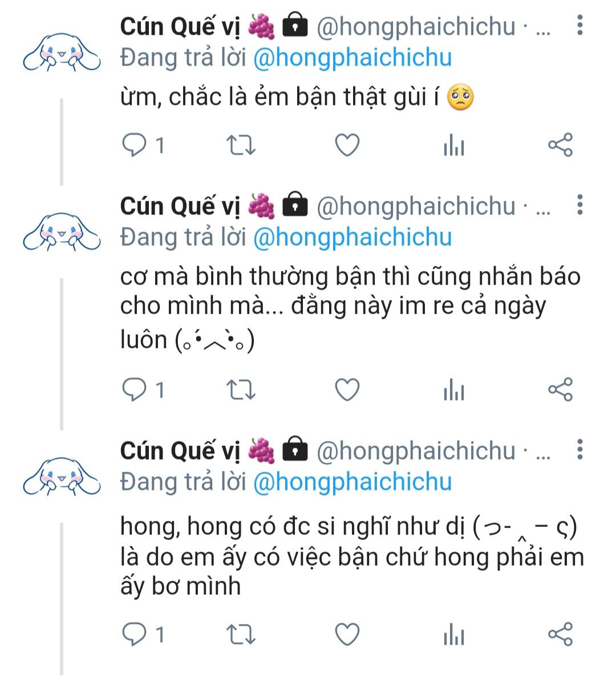Share the 'cơ mà bình thường' tweet
The image size is (616, 680).
point(560,390)
